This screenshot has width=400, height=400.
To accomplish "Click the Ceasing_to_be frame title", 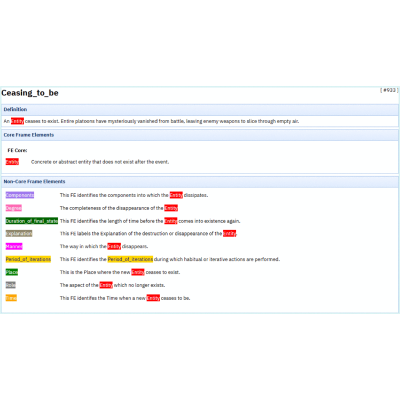I will click(x=30, y=93).
